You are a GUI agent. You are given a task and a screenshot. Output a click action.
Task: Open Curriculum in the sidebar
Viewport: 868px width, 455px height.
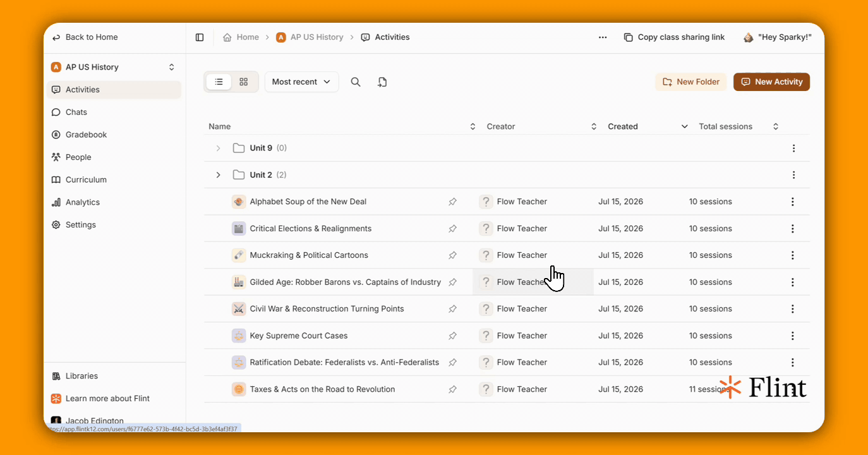(114, 179)
